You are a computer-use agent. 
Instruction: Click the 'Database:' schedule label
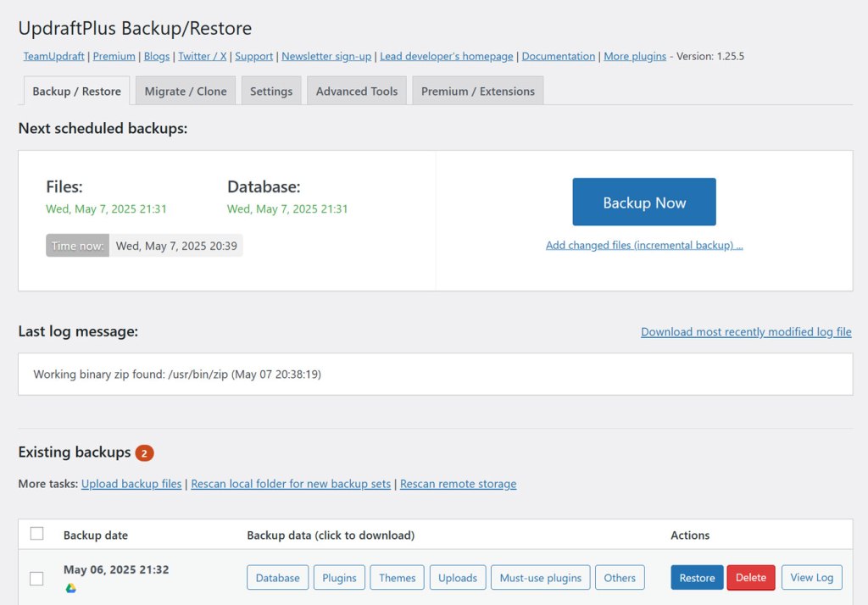pos(264,187)
